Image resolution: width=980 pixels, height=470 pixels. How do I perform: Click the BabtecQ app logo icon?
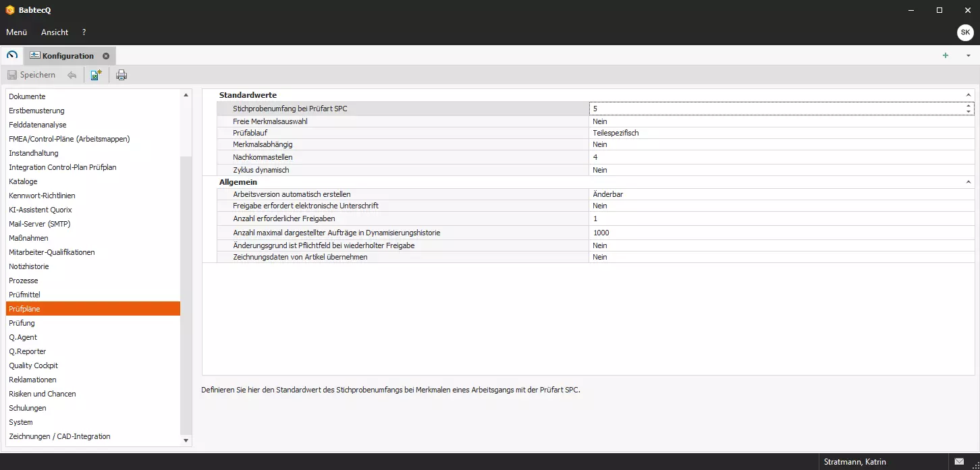point(9,10)
